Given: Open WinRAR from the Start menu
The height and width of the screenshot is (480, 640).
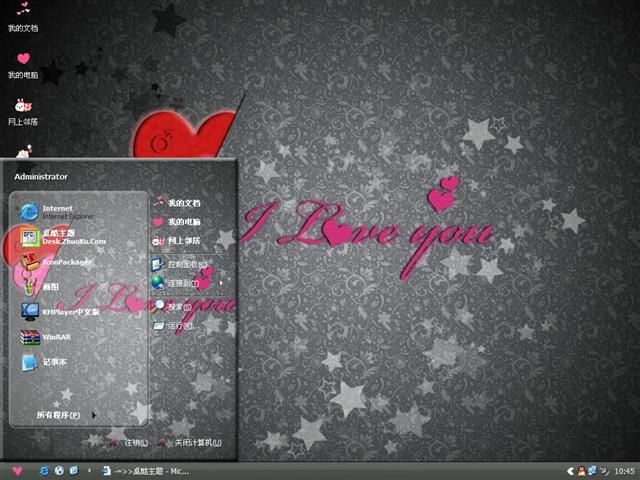Looking at the screenshot, I should pyautogui.click(x=46, y=337).
